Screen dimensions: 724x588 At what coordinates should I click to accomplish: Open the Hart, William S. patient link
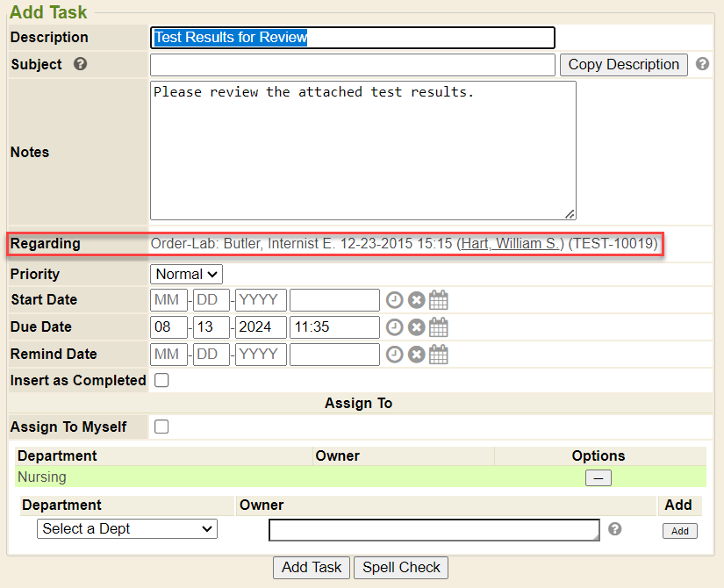pos(510,244)
